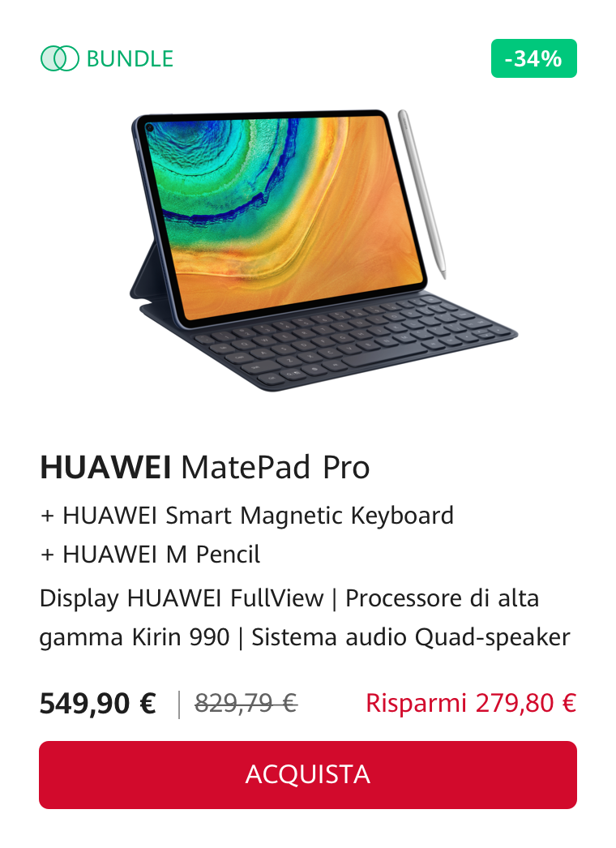Click the price separator divider line
Image resolution: width=616 pixels, height=848 pixels.
pos(179,705)
